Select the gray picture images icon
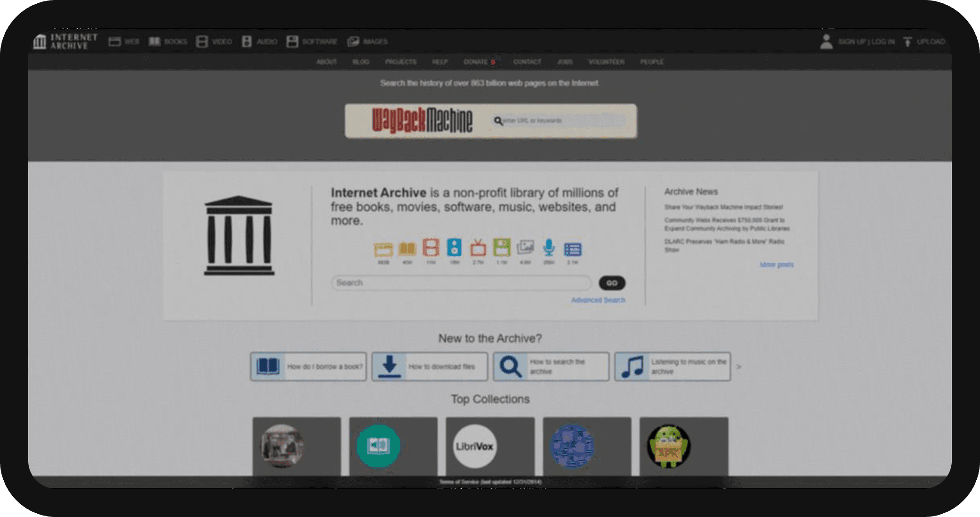 click(x=525, y=248)
